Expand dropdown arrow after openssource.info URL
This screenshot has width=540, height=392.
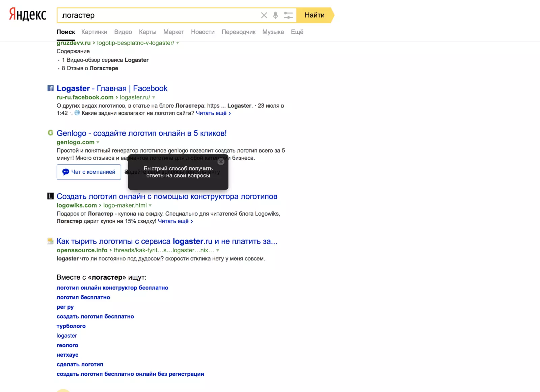[218, 250]
